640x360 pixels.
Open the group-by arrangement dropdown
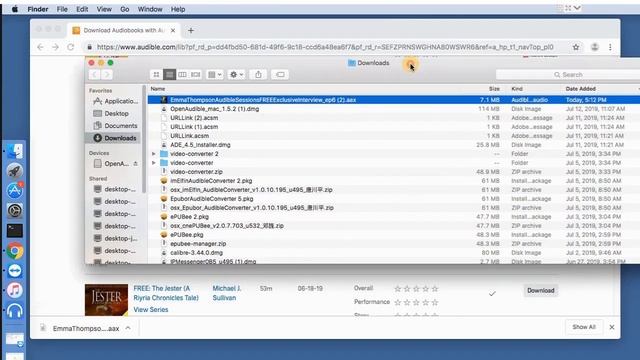[x=215, y=75]
